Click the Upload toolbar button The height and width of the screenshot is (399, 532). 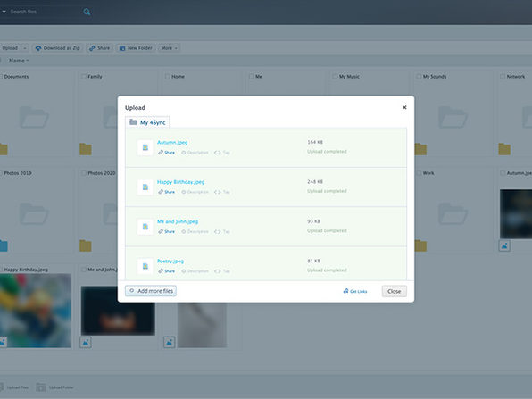pyautogui.click(x=10, y=48)
